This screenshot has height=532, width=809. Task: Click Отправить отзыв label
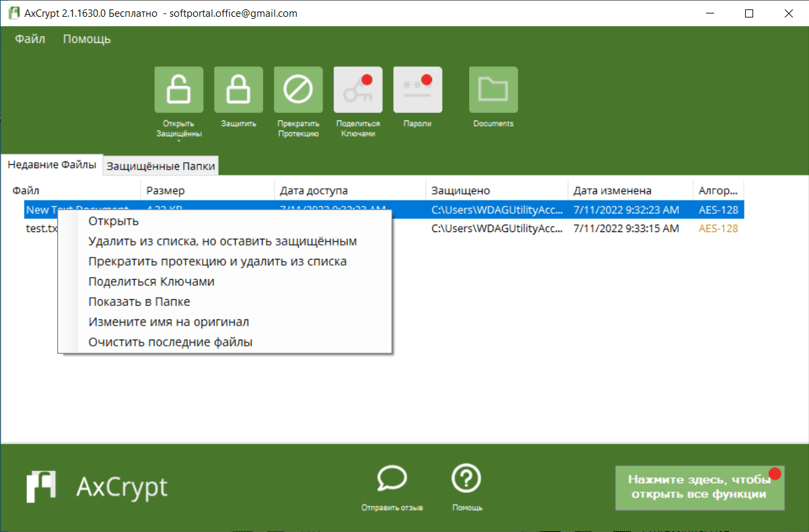392,508
